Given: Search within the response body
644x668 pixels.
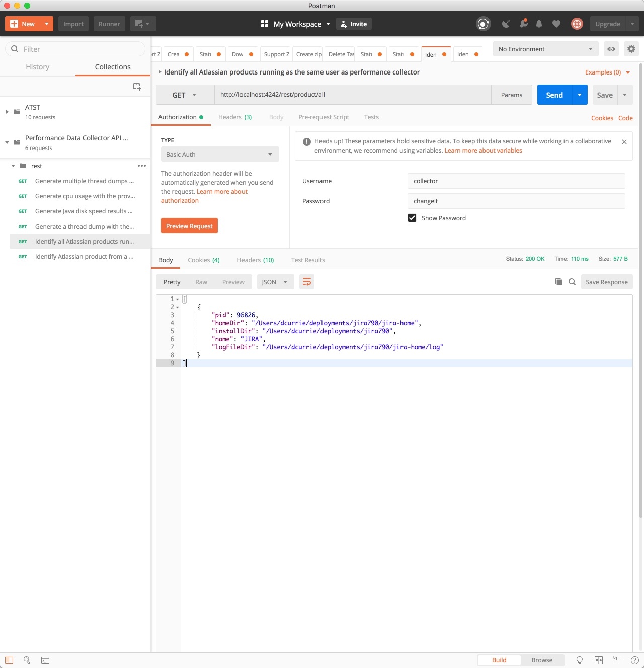Looking at the screenshot, I should tap(572, 282).
